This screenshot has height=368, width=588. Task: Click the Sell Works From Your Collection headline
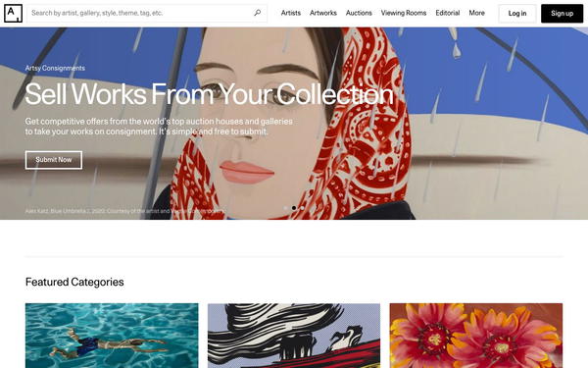point(209,94)
